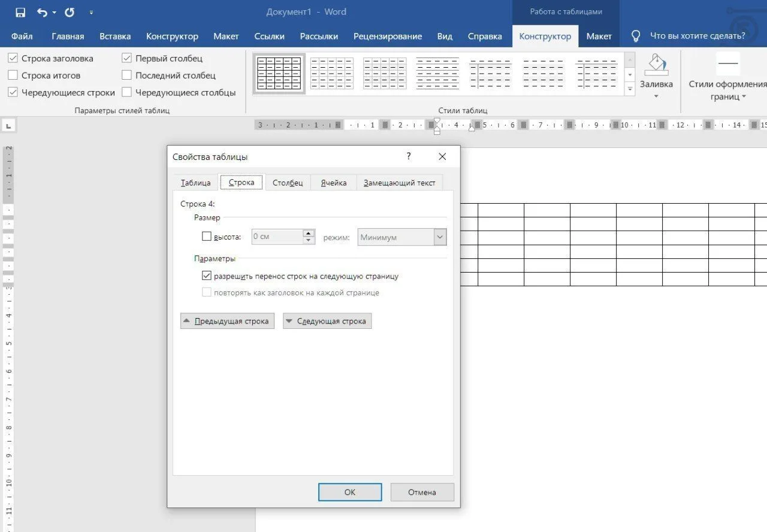Screen dimensions: 767x532
Task: Switch to the Вставка ribbon tab
Action: 115,36
